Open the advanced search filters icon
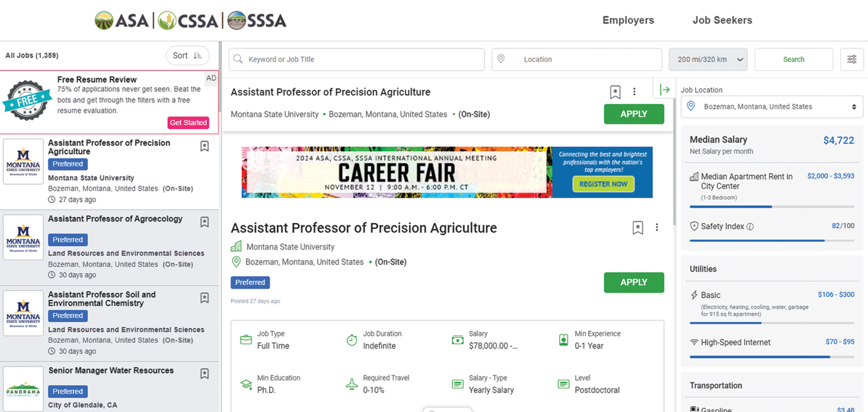Viewport: 868px width, 412px height. [851, 59]
